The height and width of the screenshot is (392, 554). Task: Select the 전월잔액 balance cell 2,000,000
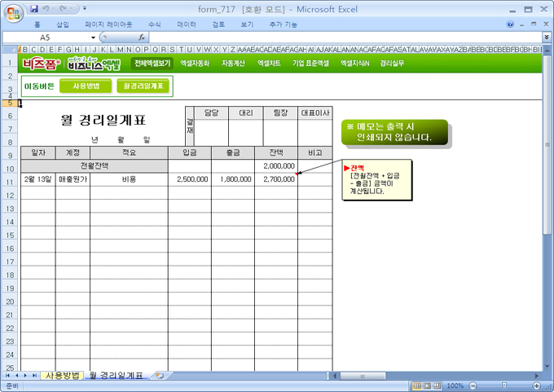(x=276, y=165)
